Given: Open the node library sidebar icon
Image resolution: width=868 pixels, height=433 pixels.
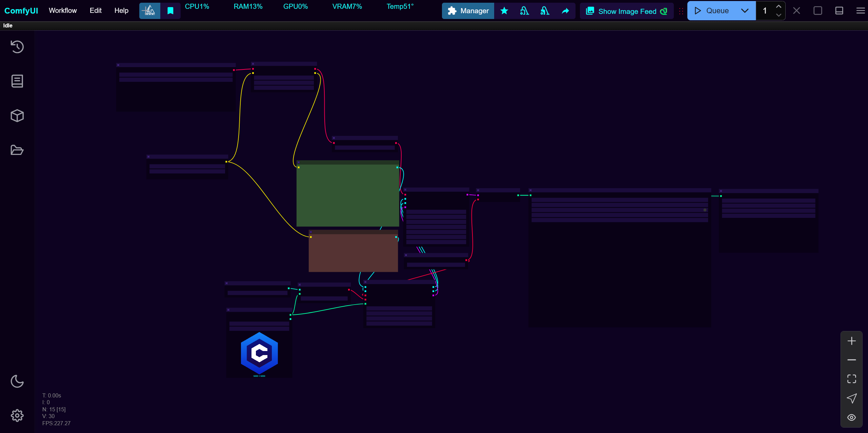Looking at the screenshot, I should [x=17, y=81].
